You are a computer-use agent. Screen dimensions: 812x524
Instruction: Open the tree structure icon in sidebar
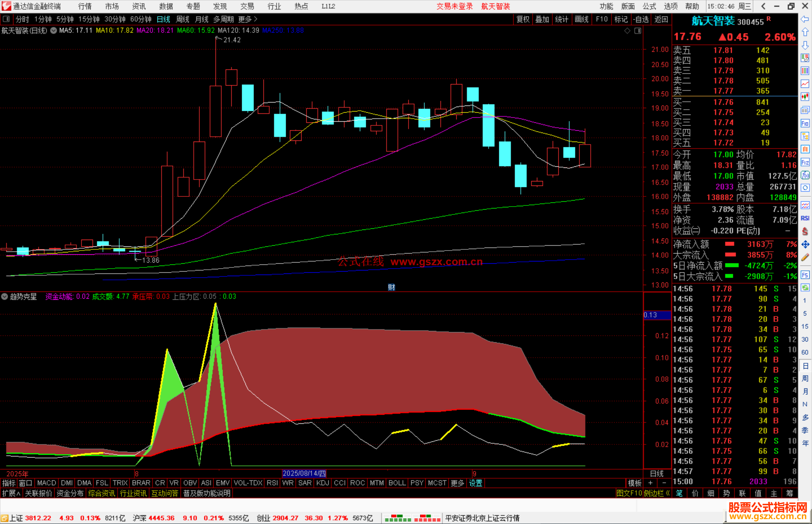coord(805,136)
